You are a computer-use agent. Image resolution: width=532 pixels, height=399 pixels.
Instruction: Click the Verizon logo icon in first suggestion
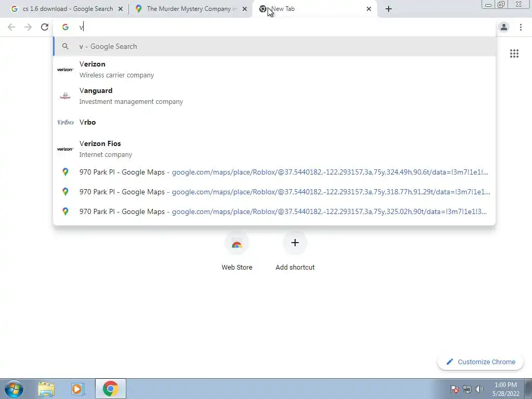65,70
